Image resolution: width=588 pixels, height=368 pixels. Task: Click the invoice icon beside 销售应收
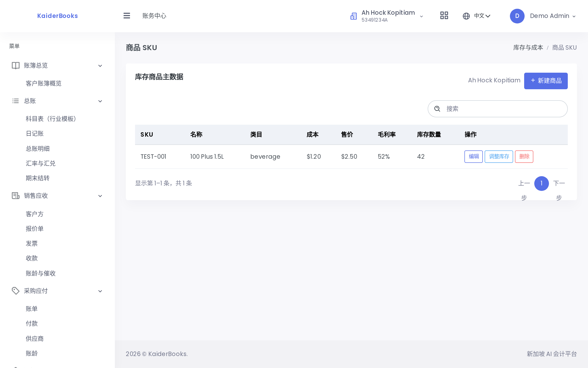click(16, 196)
